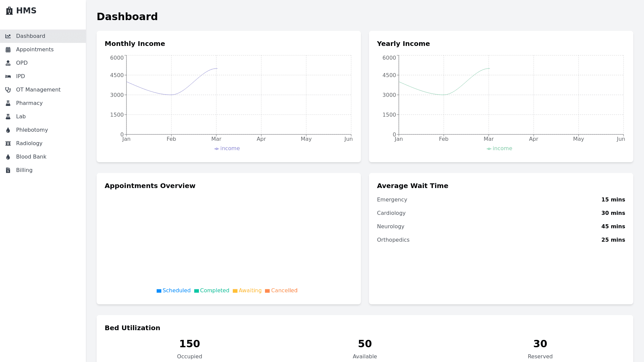Click the Billing invoice icon
The image size is (644, 362).
8,170
